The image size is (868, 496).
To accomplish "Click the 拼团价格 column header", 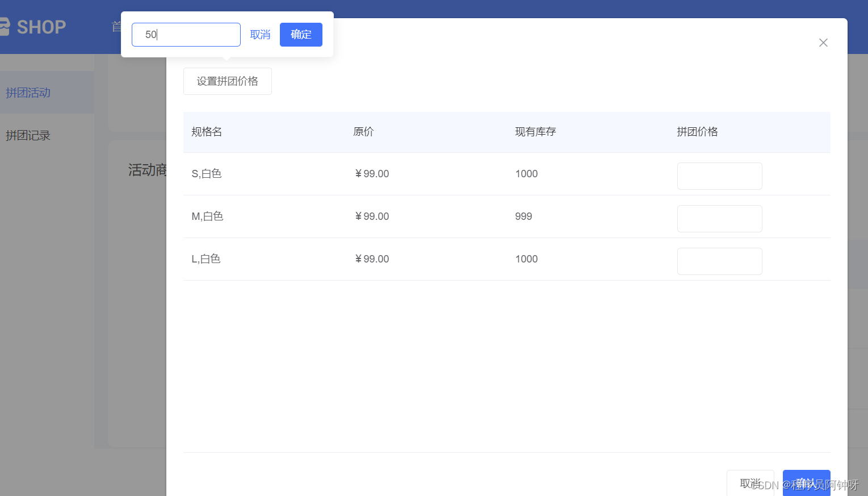I will pos(697,132).
